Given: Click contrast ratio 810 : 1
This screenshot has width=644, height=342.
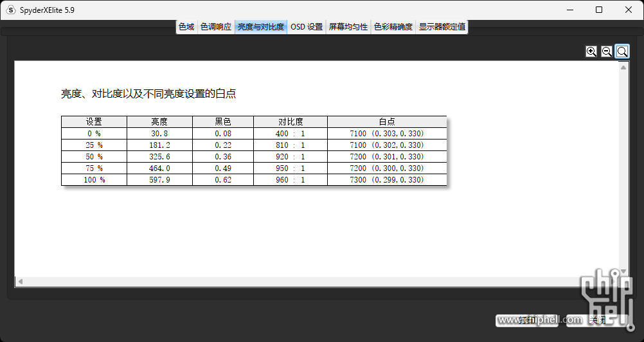Looking at the screenshot, I should pyautogui.click(x=291, y=145).
